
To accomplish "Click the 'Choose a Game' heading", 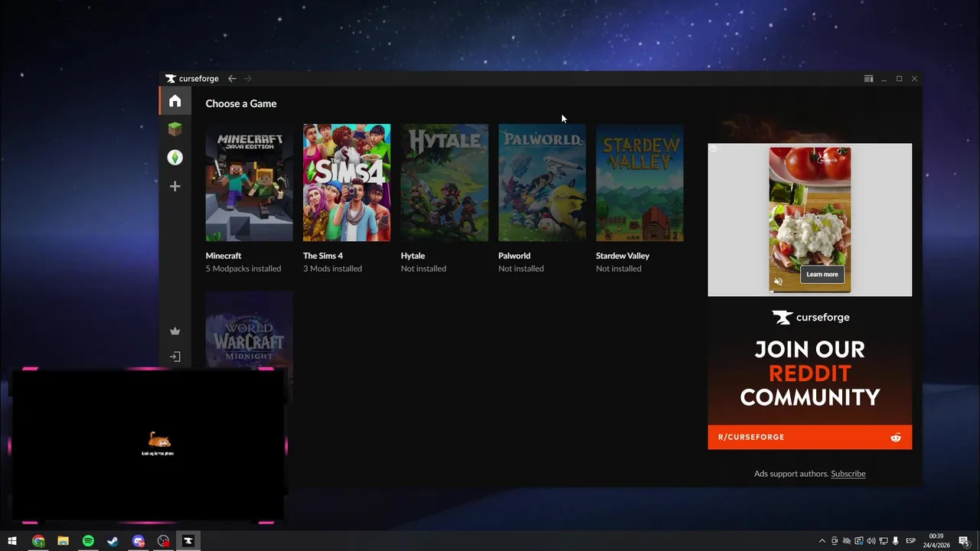I will coord(241,103).
